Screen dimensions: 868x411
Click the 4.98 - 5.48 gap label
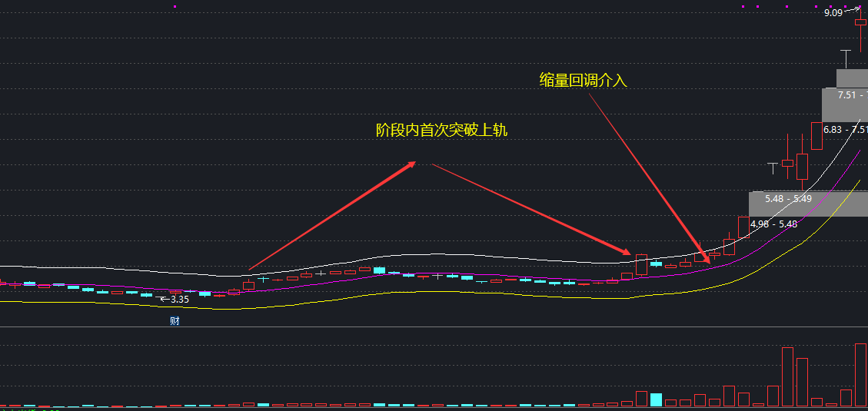click(x=774, y=224)
